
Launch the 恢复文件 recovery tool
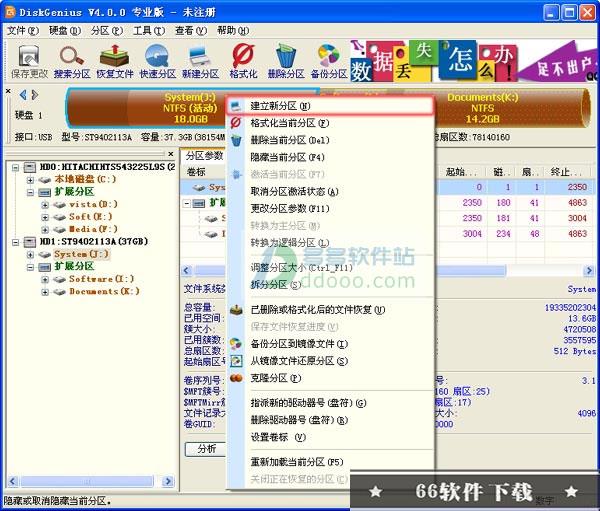[114, 61]
